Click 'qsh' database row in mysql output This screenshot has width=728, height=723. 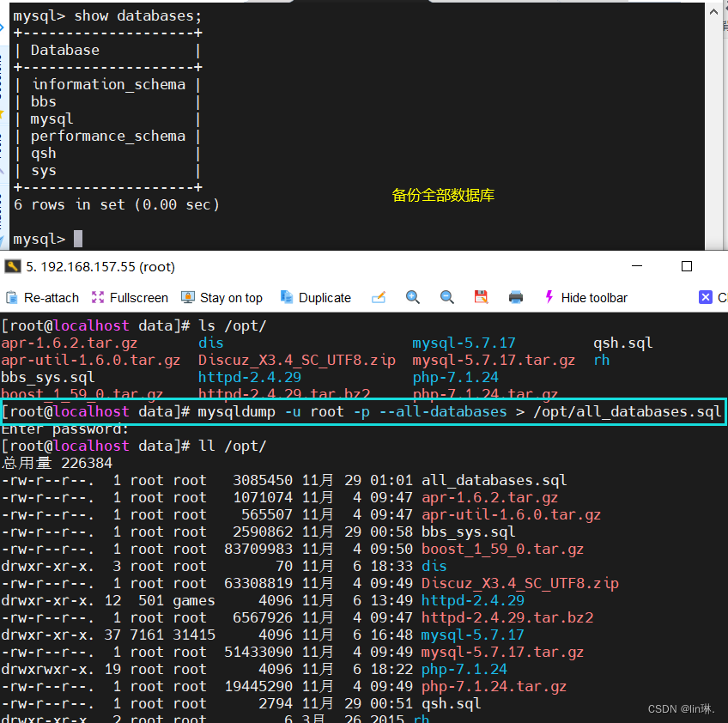[43, 154]
